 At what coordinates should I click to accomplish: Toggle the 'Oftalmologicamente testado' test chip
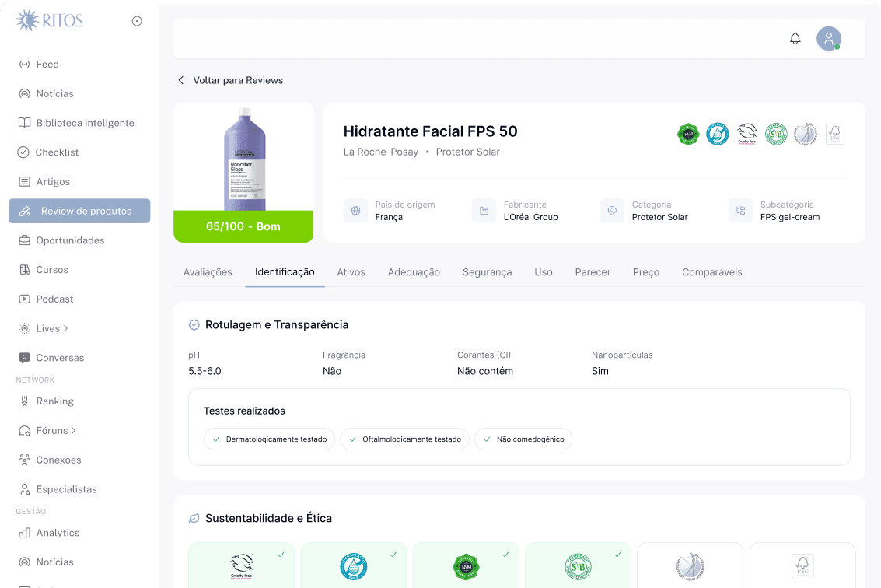coord(404,439)
